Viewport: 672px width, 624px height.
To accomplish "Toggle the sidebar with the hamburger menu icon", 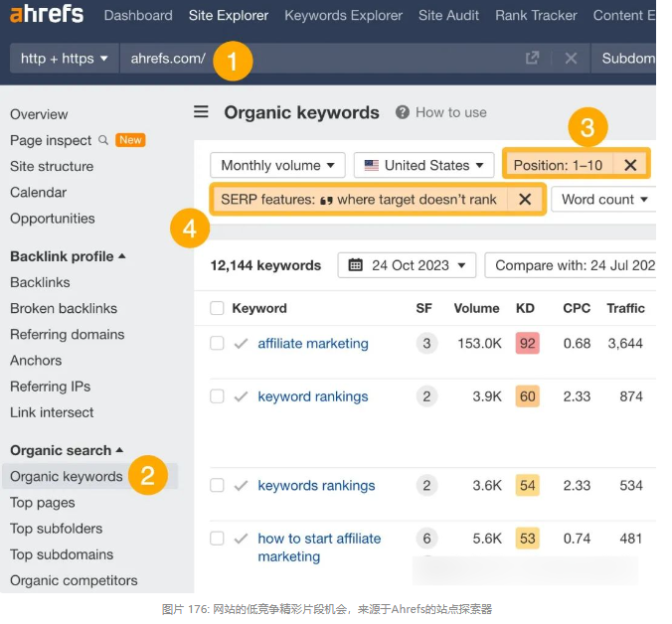I will (201, 111).
